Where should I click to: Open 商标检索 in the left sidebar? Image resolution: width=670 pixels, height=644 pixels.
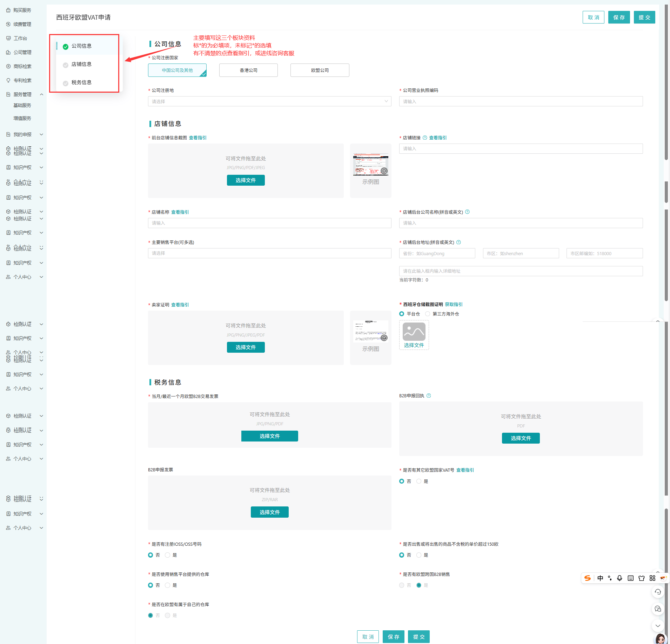22,66
